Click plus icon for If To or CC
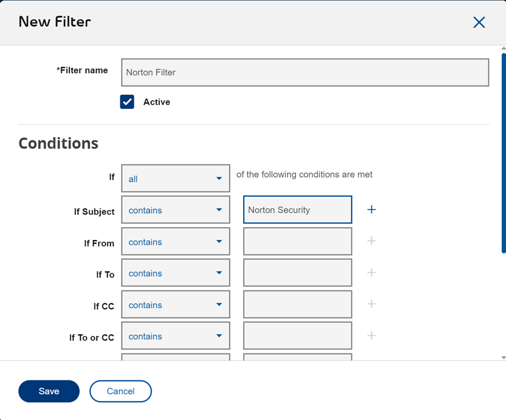Screen dimensions: 506x420 (371, 336)
